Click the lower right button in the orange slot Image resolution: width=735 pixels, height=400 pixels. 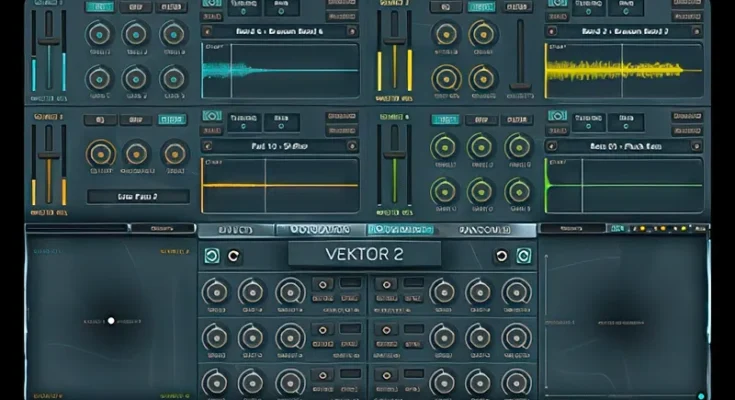(x=342, y=130)
